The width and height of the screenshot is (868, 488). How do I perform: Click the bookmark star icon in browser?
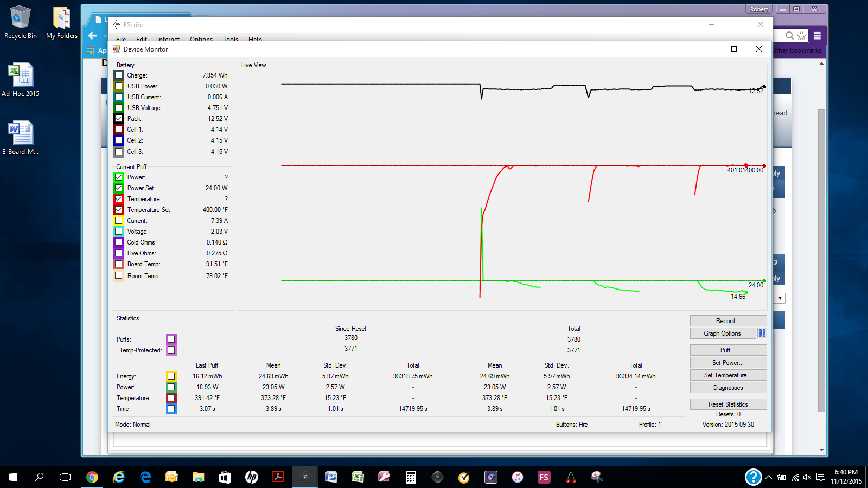[802, 36]
